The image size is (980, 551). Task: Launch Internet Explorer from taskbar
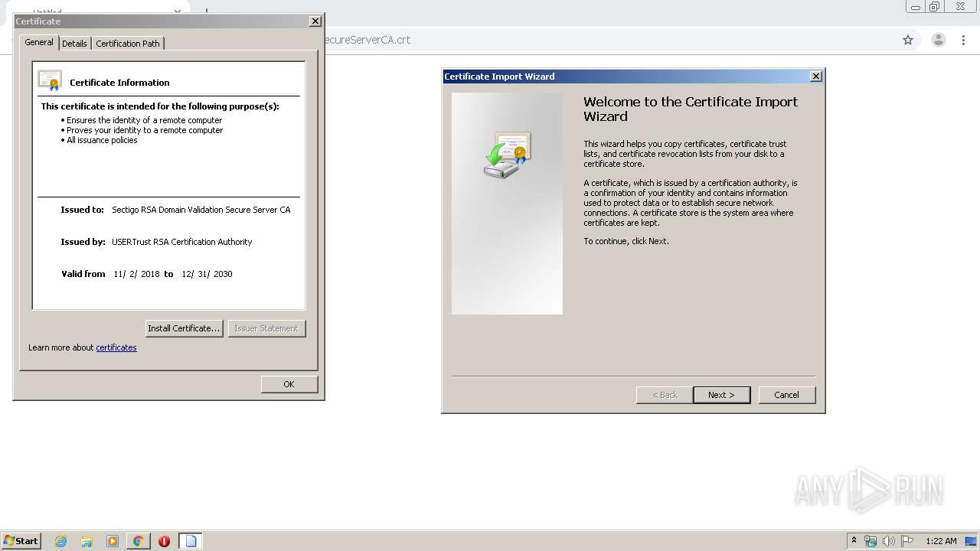pos(61,541)
